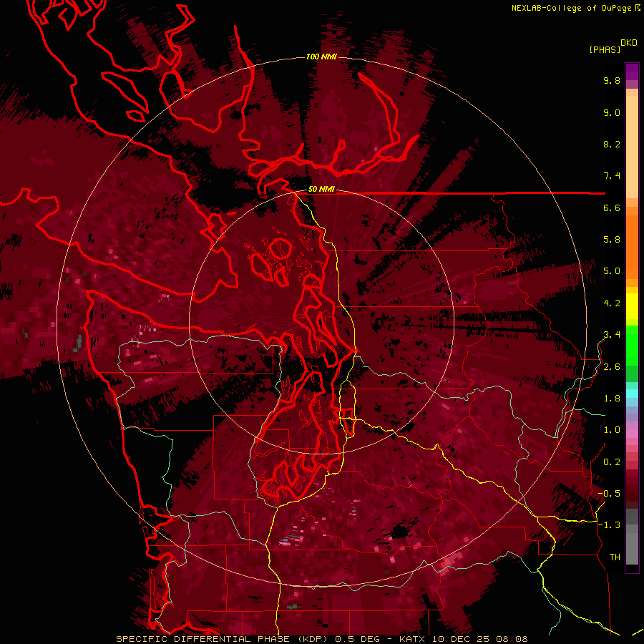
Task: Click the 0.5 DEG elevation text
Action: 357,639
